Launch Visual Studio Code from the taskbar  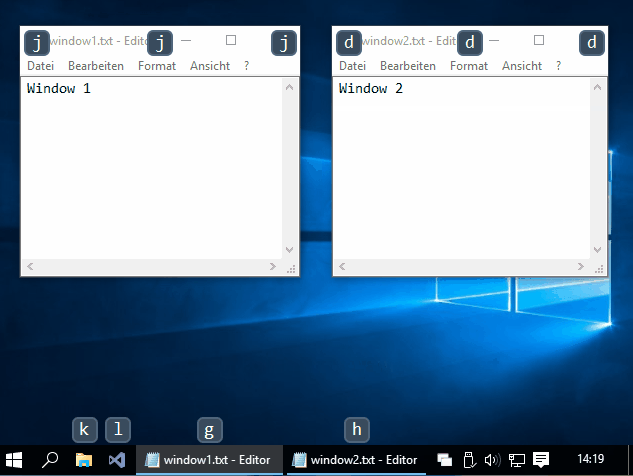click(x=117, y=460)
